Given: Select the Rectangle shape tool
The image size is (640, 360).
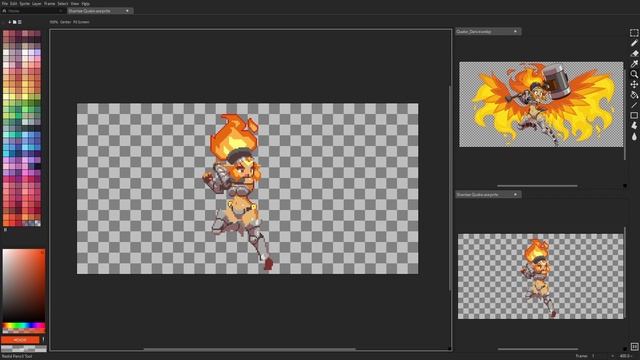Looking at the screenshot, I should click(634, 116).
